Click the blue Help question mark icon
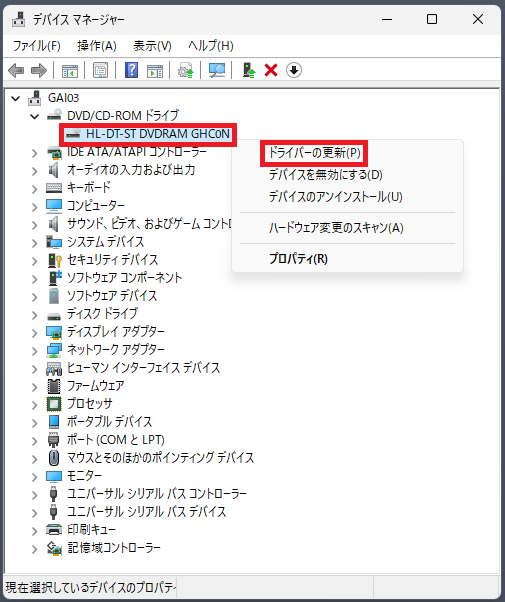This screenshot has height=602, width=505. pyautogui.click(x=131, y=71)
